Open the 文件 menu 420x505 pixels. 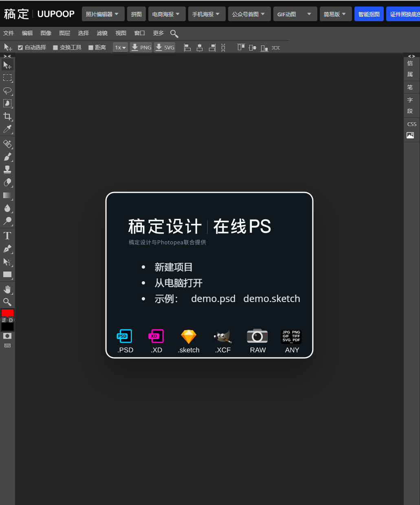coord(9,33)
